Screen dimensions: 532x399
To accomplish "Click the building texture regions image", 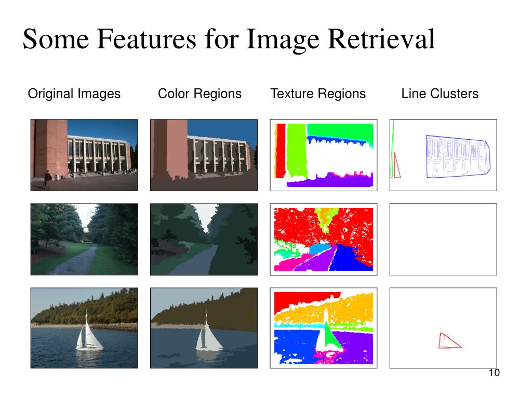I will coord(324,155).
